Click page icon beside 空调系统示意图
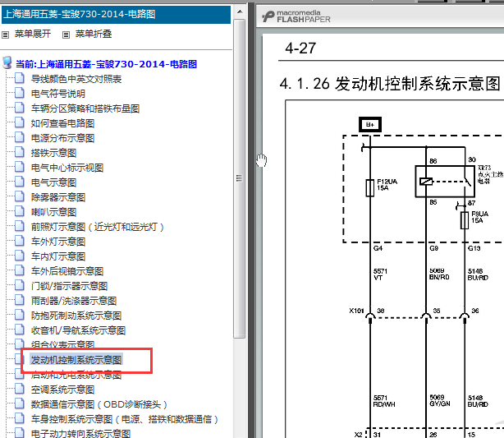 (19, 389)
